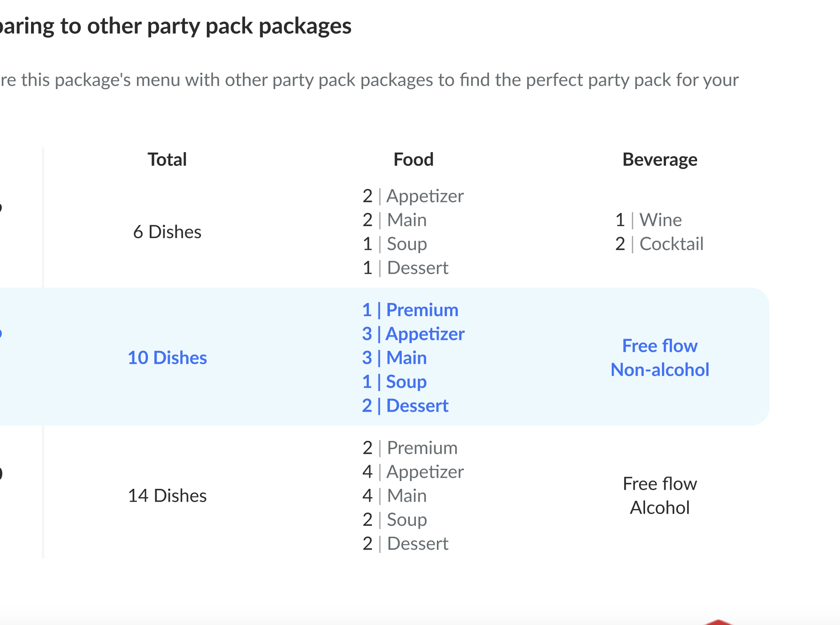Image resolution: width=840 pixels, height=625 pixels.
Task: Click the 1 Wine beverage entry
Action: [648, 220]
